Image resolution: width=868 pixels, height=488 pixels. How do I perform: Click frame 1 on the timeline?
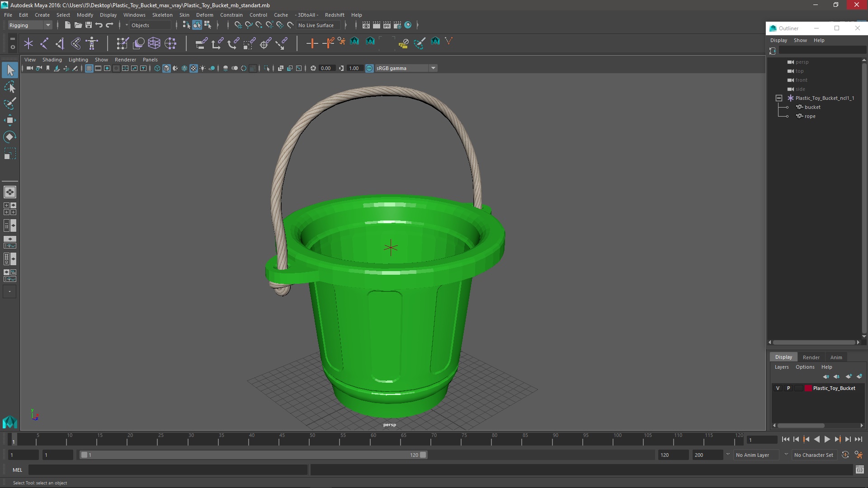(13, 439)
